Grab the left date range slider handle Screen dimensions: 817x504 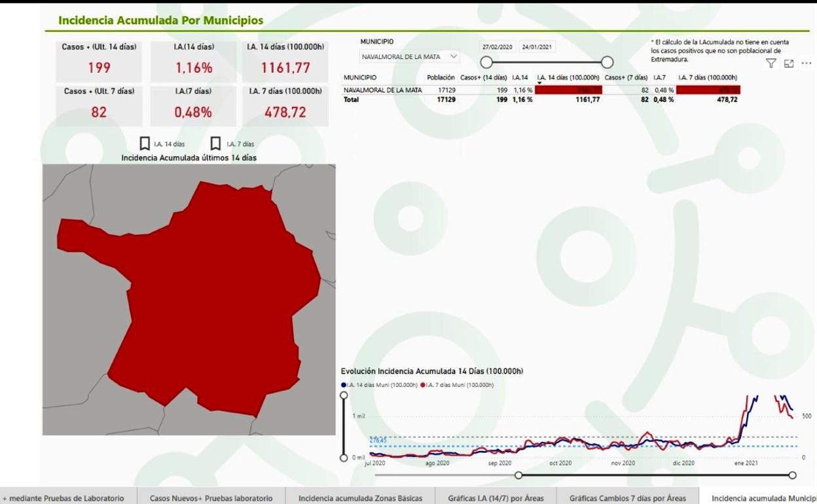[x=486, y=62]
